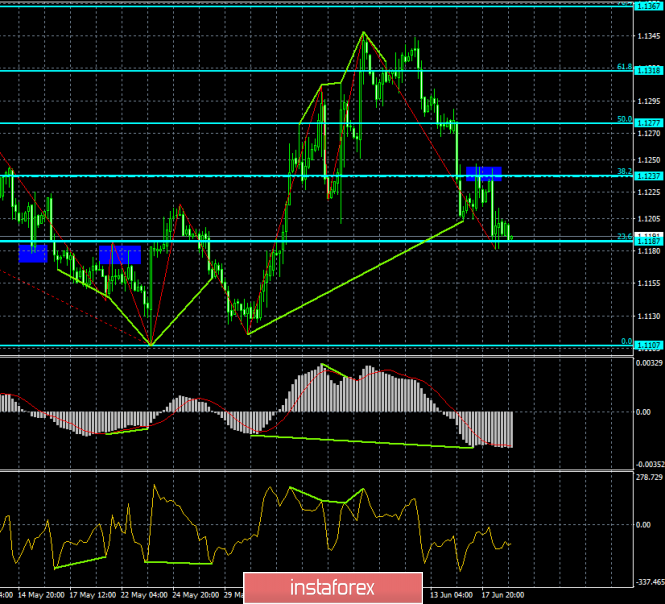Select the 61.8 Fibonacci level label
The width and height of the screenshot is (665, 604).
(x=624, y=67)
